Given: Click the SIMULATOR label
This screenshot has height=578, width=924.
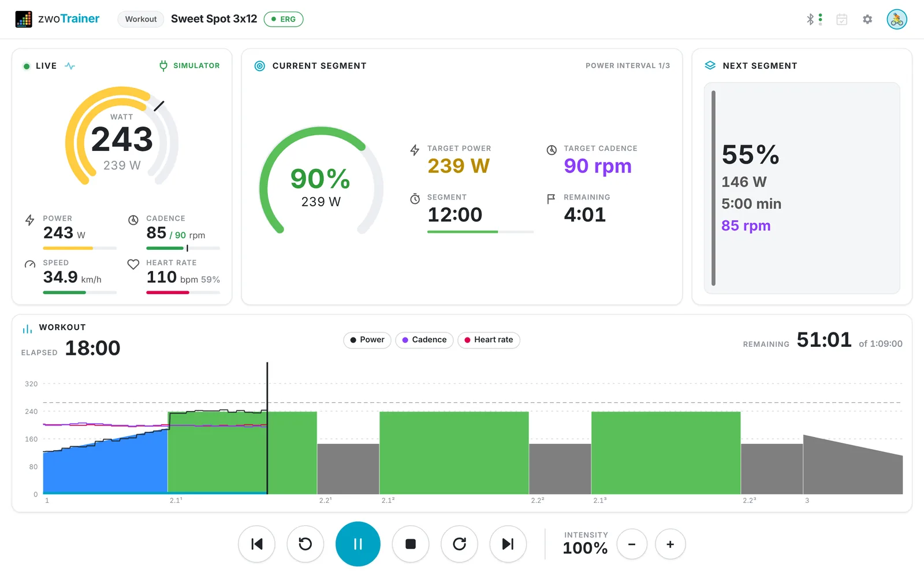Looking at the screenshot, I should pos(196,66).
